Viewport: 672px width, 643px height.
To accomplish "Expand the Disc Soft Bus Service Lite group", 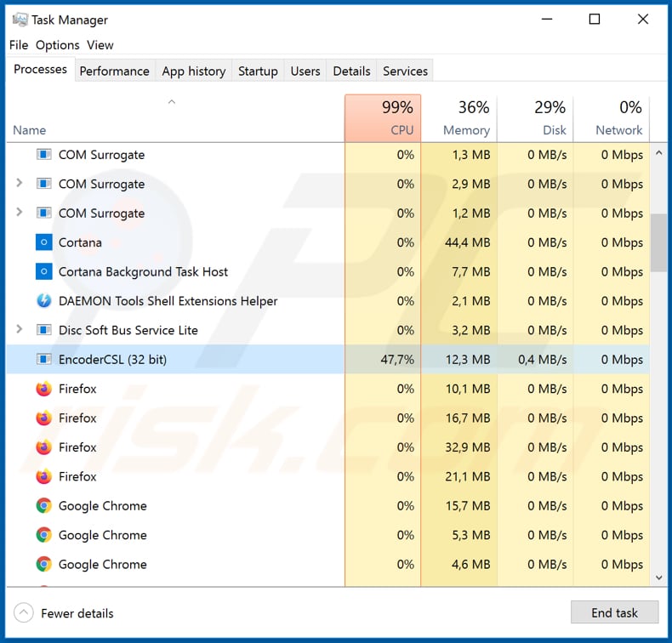I will click(x=19, y=329).
